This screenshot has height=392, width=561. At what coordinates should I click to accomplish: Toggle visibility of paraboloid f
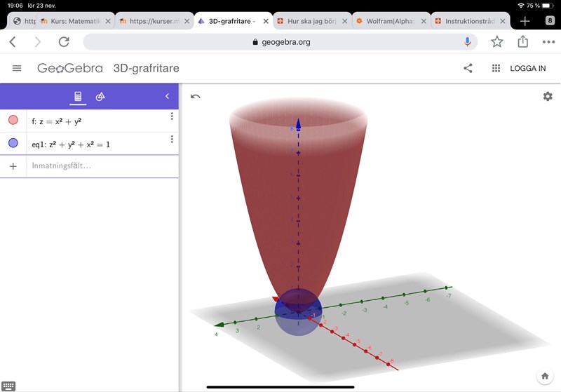coord(13,121)
